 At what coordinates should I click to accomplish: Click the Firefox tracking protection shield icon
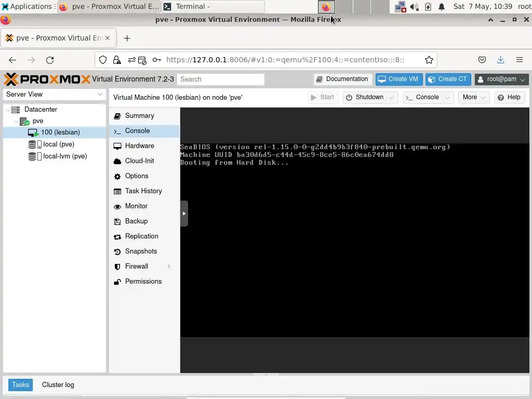[x=103, y=60]
